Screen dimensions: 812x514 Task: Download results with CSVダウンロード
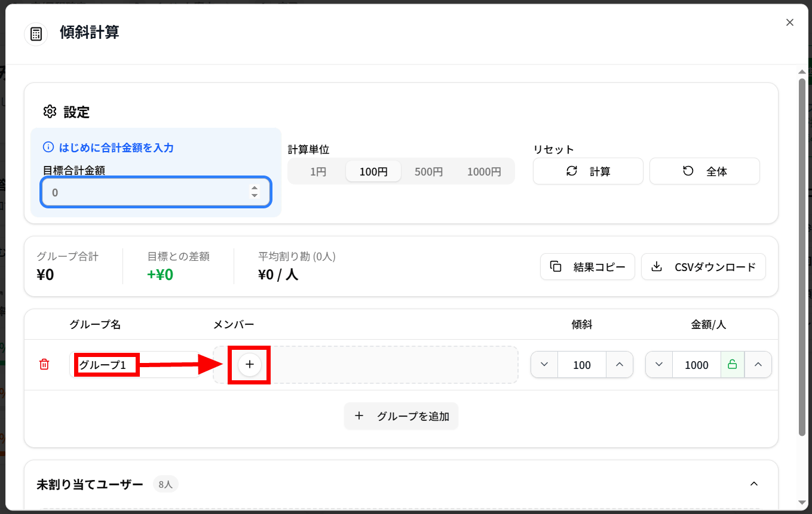point(703,267)
